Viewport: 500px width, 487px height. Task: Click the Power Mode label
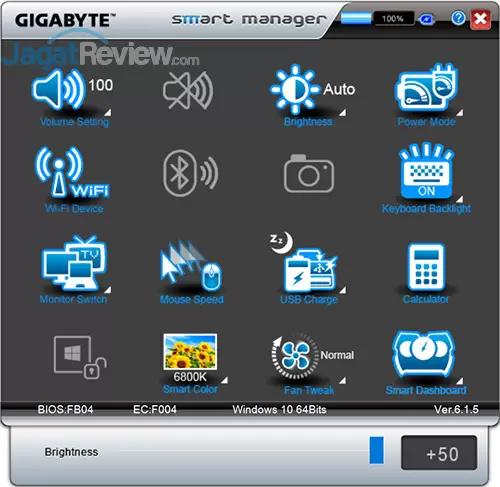click(x=426, y=122)
